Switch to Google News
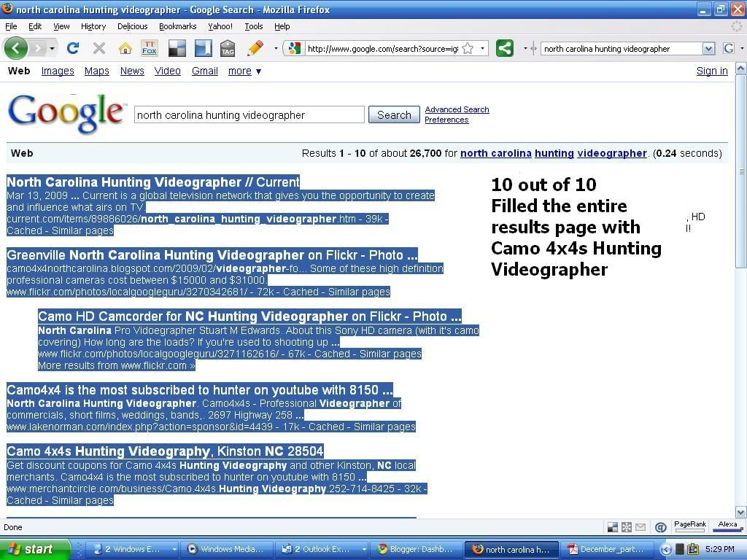Screen dimensions: 747x560 click(x=132, y=71)
